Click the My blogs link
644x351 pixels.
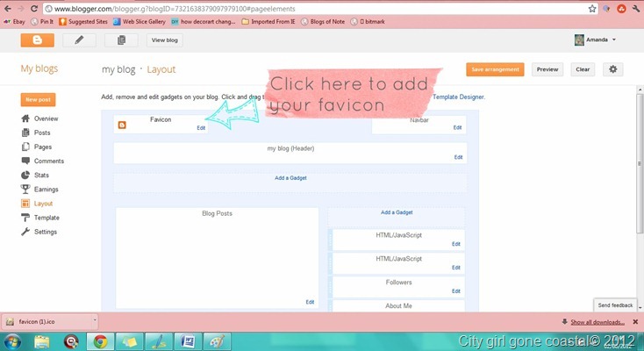click(39, 68)
